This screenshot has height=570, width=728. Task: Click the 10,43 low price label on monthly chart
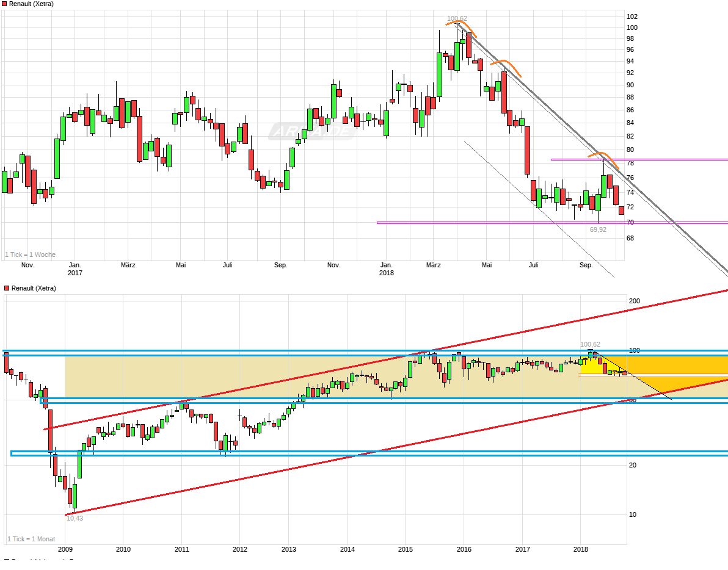click(x=74, y=517)
